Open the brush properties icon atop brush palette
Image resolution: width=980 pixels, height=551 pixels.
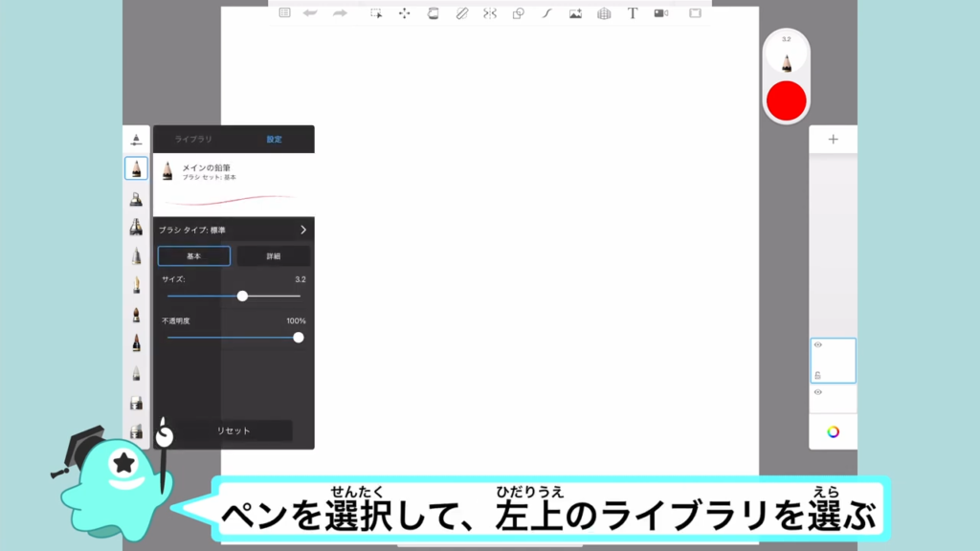[x=136, y=140]
